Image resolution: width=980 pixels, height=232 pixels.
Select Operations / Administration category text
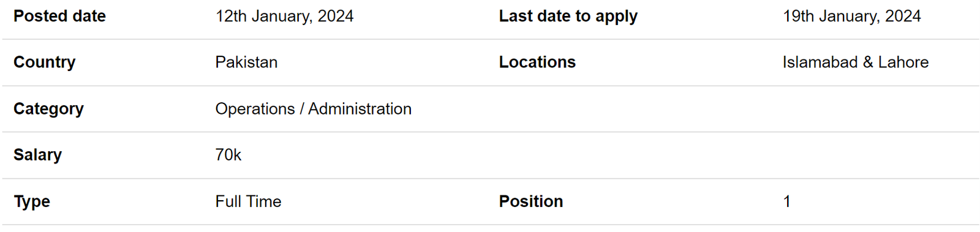click(314, 109)
